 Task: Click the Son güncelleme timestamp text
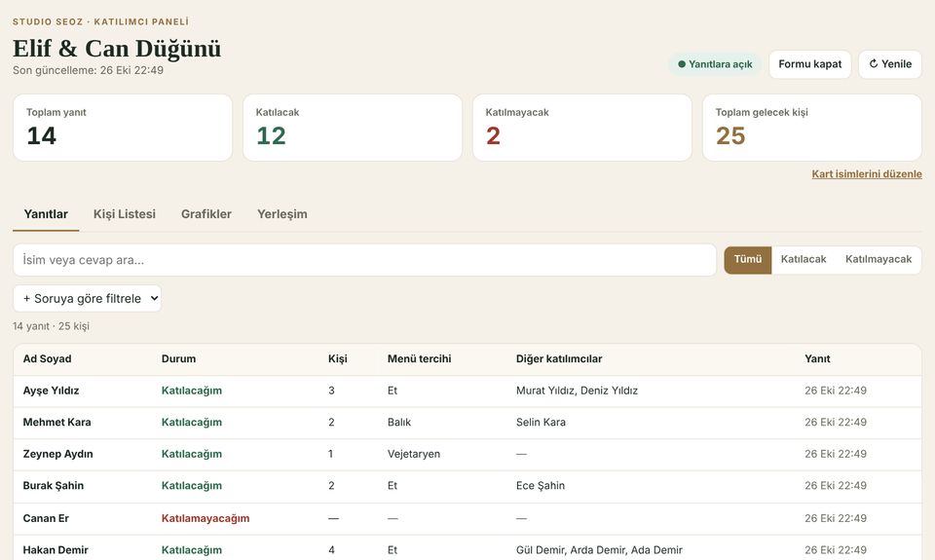pos(88,70)
